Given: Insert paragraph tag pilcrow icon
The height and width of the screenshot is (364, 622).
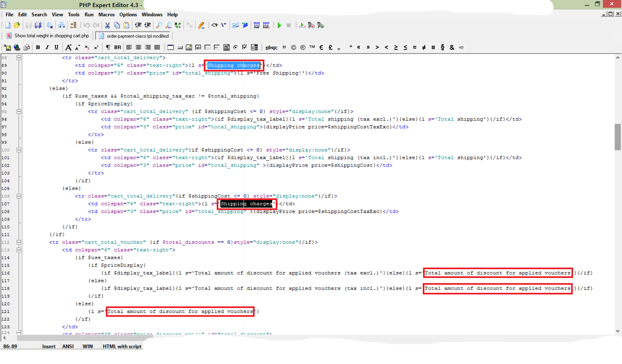Looking at the screenshot, I should pyautogui.click(x=108, y=48).
